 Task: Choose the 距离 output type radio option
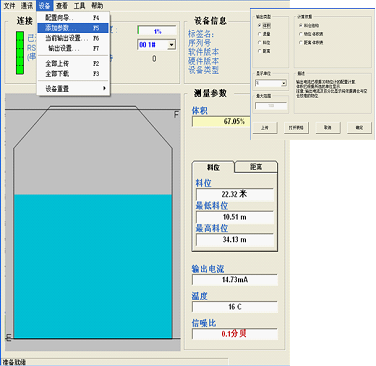[260, 51]
